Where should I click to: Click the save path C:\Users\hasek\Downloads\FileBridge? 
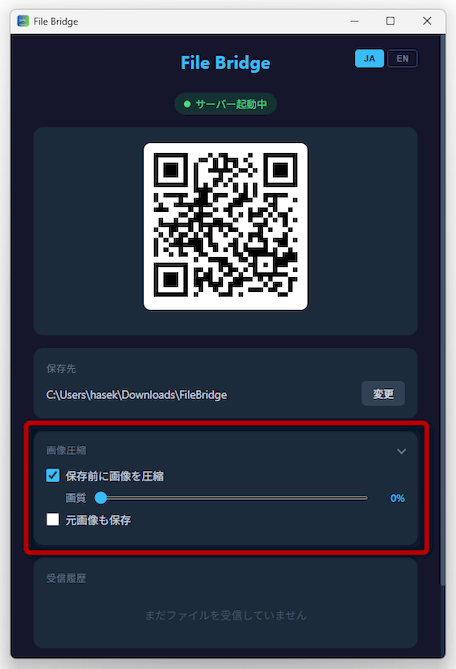tap(137, 395)
